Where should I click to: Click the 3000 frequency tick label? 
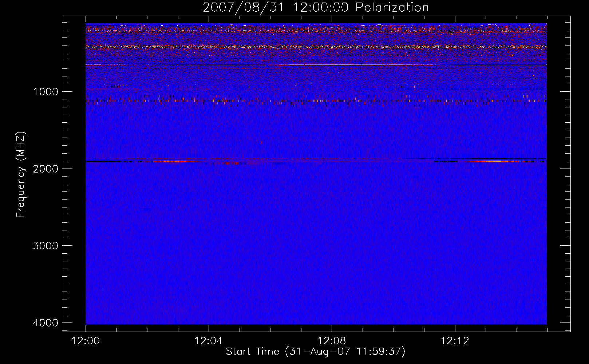pos(46,245)
